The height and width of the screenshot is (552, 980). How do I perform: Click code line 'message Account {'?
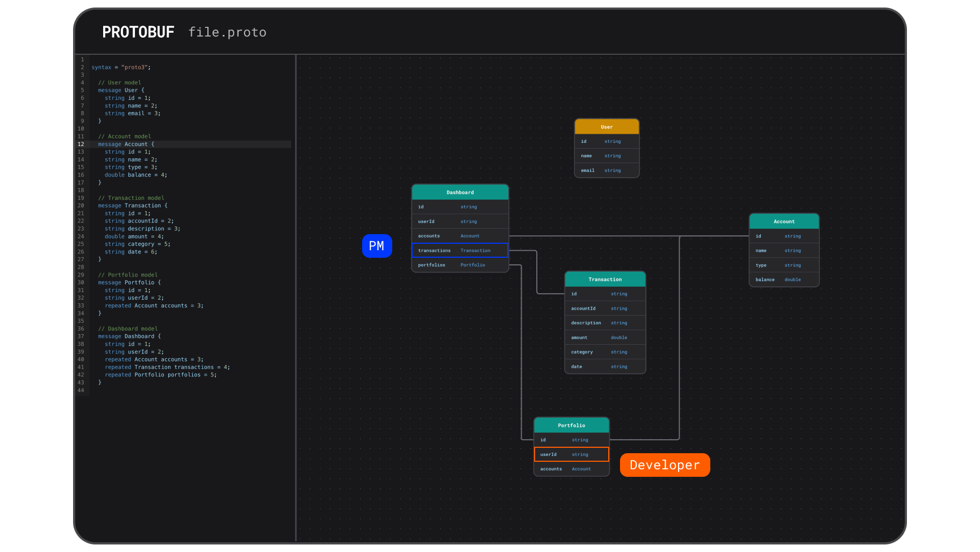pyautogui.click(x=126, y=144)
